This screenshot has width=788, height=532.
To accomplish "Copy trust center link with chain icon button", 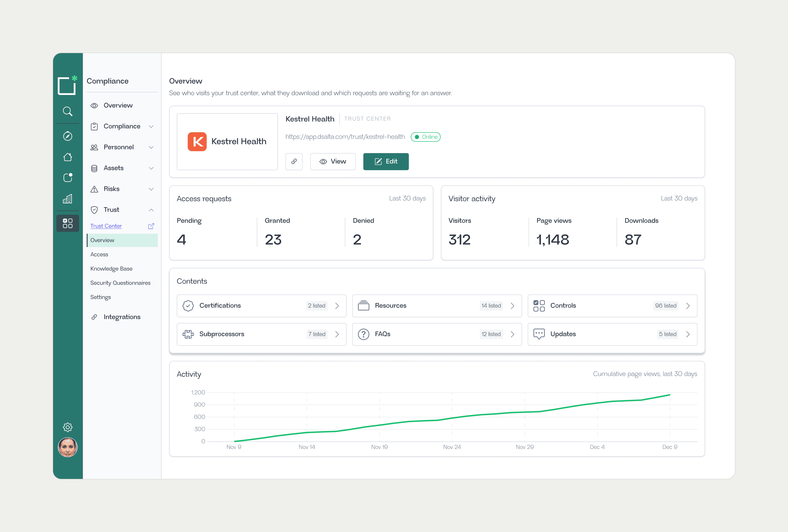I will click(x=294, y=161).
